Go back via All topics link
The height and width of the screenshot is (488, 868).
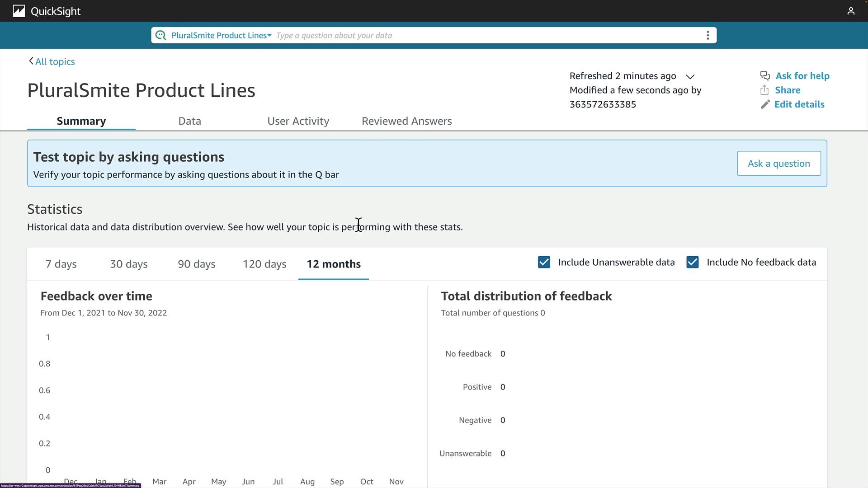point(55,61)
